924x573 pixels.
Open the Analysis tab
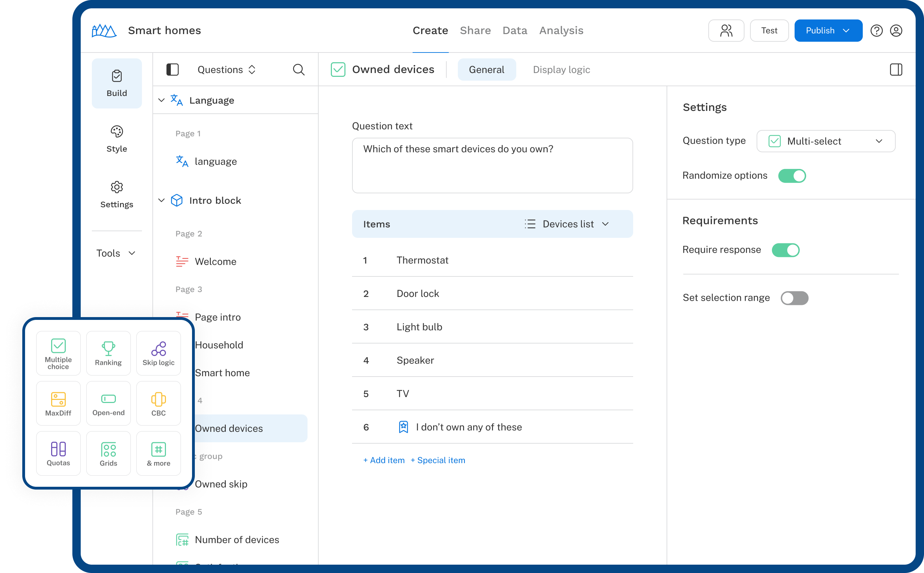coord(561,30)
